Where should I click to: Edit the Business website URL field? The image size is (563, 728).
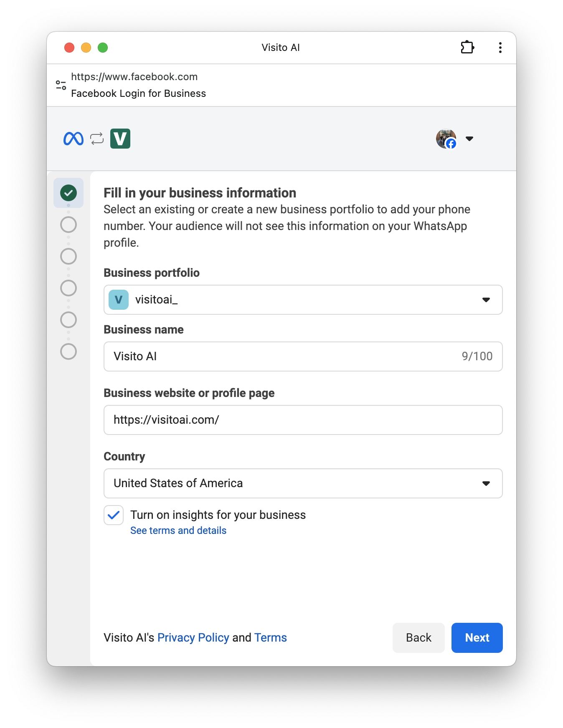pos(303,420)
